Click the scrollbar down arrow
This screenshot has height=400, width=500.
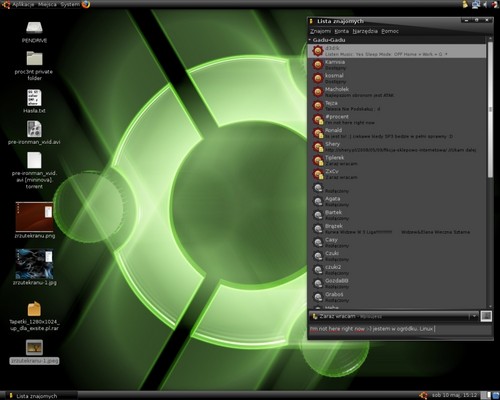click(490, 306)
